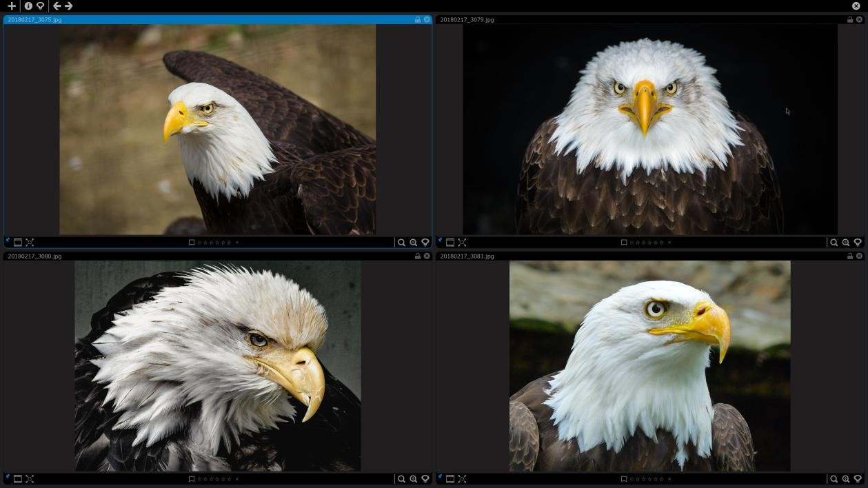The height and width of the screenshot is (488, 868).
Task: Click the eagle image in 20180217_3081.jpg pane
Action: click(x=649, y=366)
